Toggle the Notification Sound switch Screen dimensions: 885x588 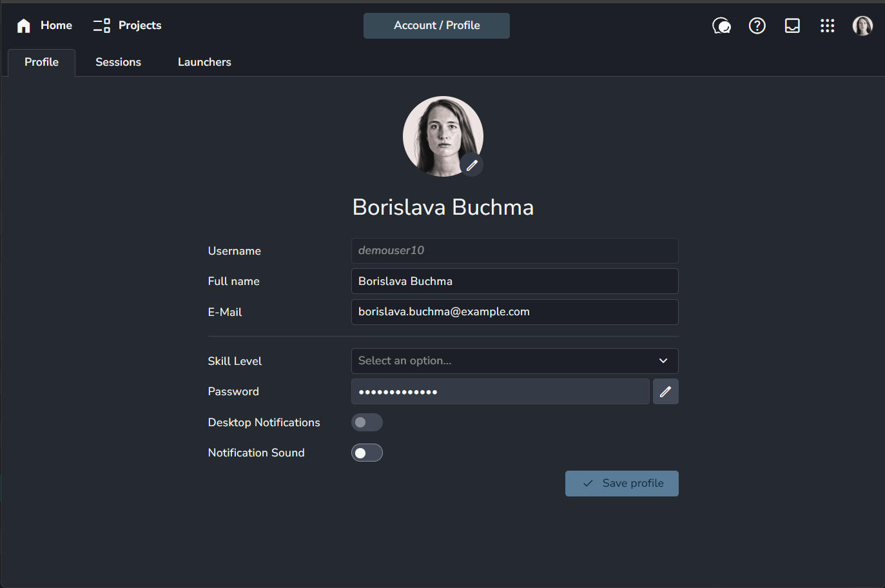(x=367, y=453)
